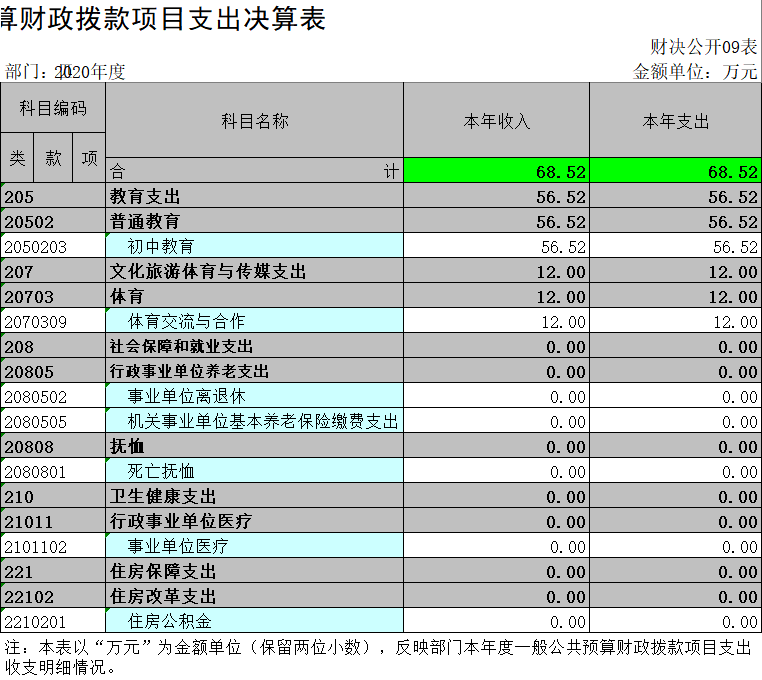Viewport: 762px width, 680px height.
Task: Select the green 合计 total under 本年收入
Action: click(x=496, y=171)
